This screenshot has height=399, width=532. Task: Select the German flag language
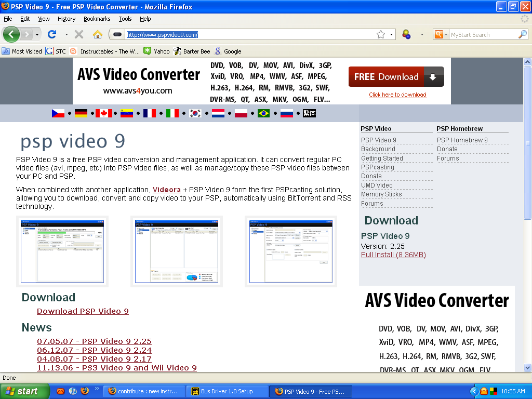click(81, 113)
